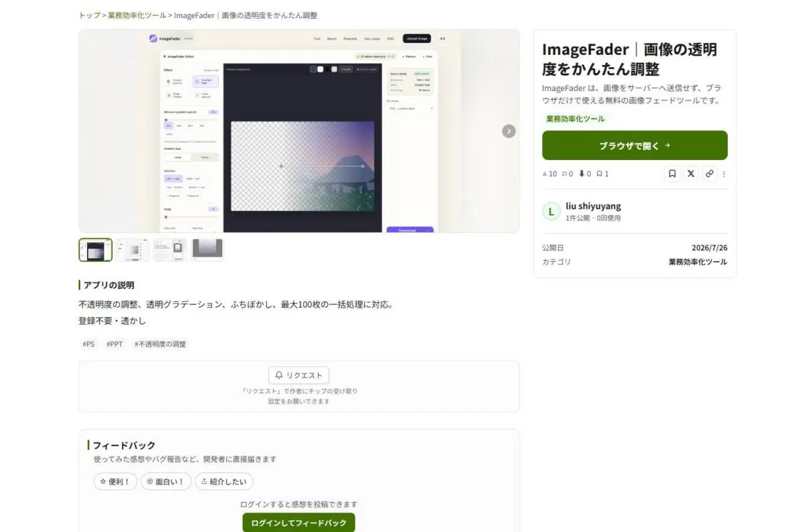Click ログインしてフィードバック button
This screenshot has width=803, height=532.
298,523
